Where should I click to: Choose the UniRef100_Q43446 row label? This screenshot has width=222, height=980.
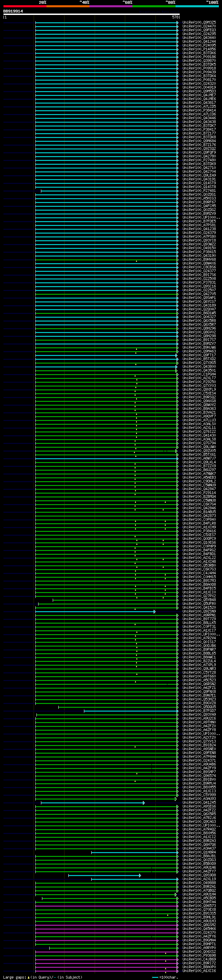point(199,118)
